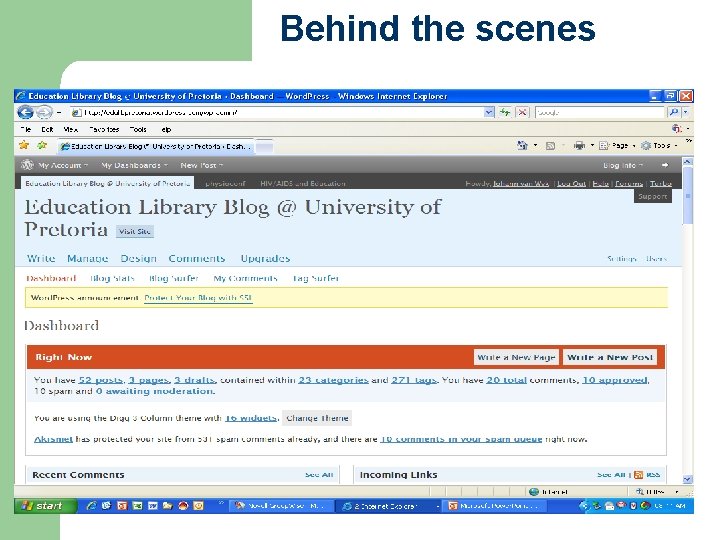720x540 pixels.
Task: Switch to HIV/AIDS and Education blog tab
Action: coord(303,183)
